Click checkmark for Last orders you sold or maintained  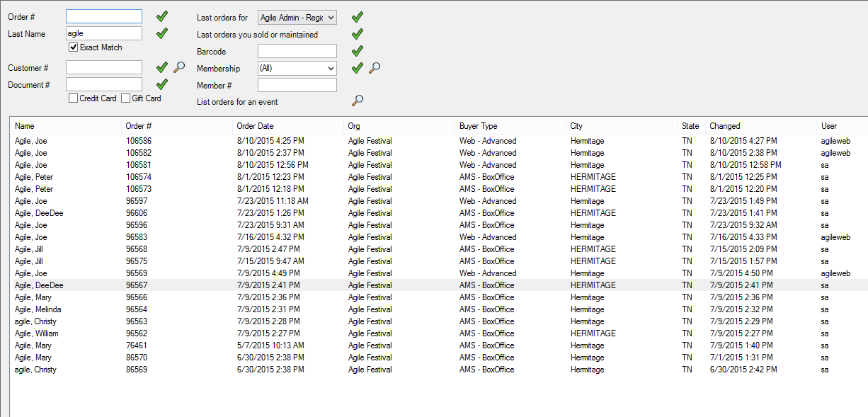coord(358,34)
